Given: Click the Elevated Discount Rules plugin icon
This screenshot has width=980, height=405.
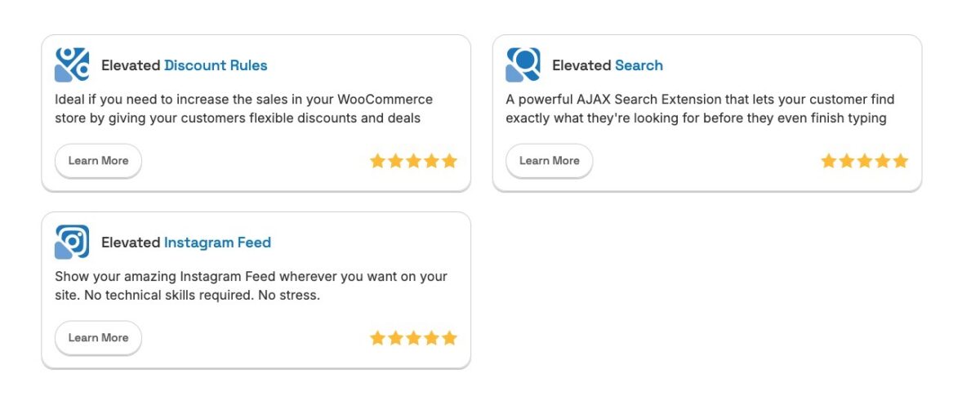Looking at the screenshot, I should point(72,65).
